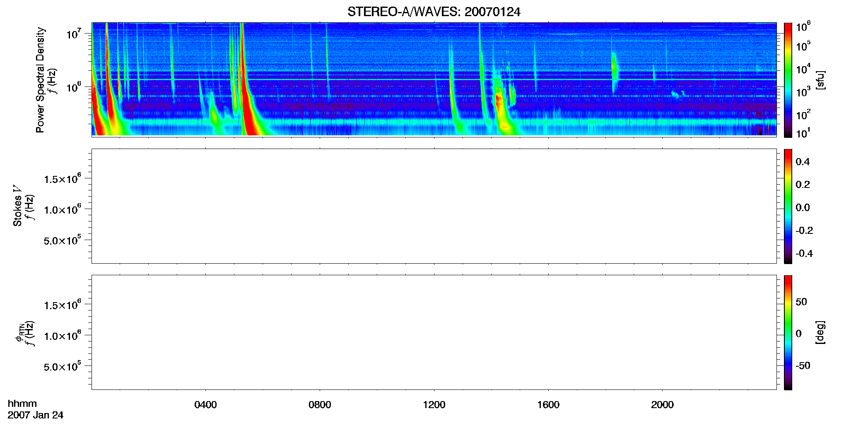Select the 10^5 label on the sfu color bar
Screen dimensions: 868x447
[x=803, y=46]
